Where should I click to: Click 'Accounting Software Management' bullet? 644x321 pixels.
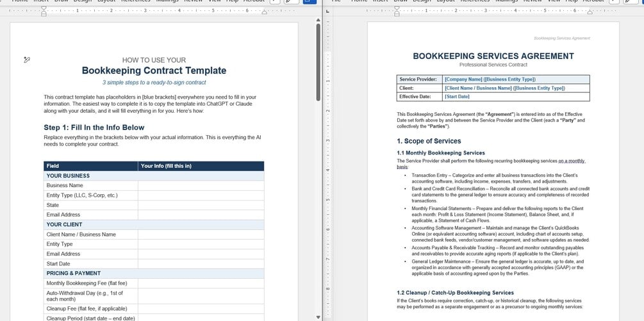500,234
